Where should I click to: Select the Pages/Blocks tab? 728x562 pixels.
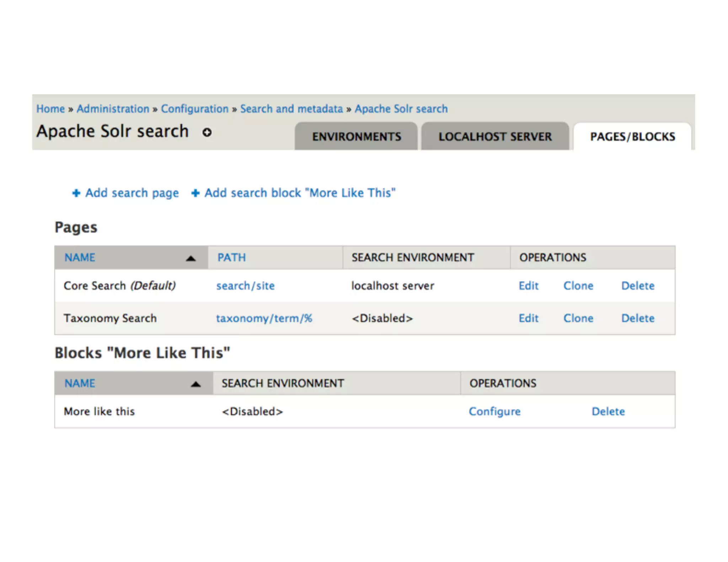pyautogui.click(x=632, y=136)
